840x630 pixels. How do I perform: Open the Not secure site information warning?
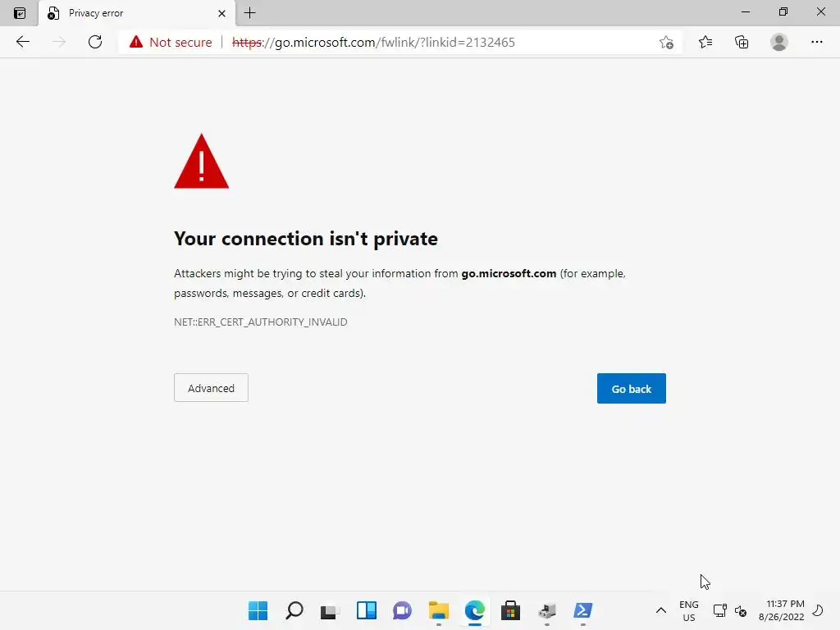tap(171, 43)
